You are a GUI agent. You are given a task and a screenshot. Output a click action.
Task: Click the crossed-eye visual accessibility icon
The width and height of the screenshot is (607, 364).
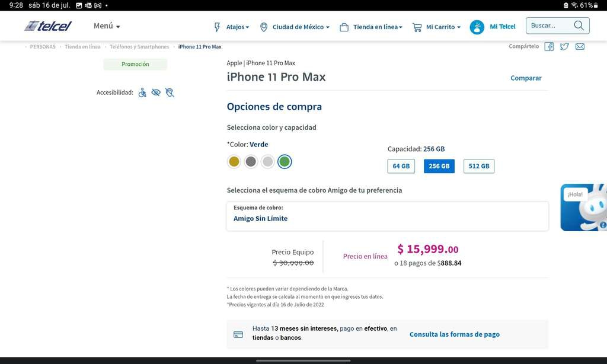coord(156,92)
